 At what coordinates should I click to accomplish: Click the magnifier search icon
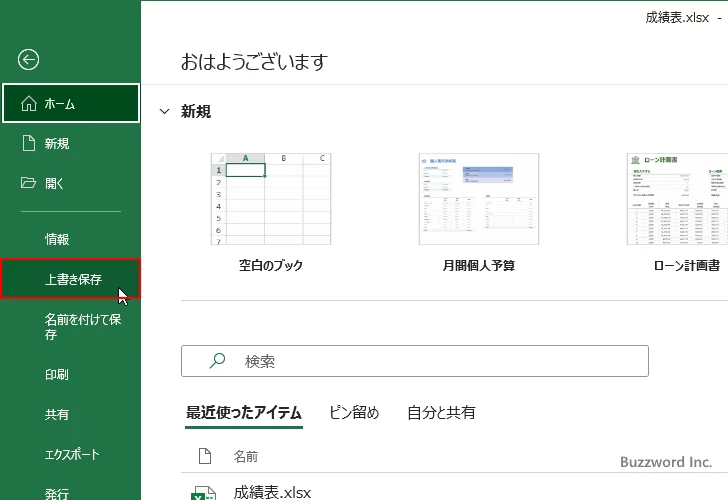(x=215, y=361)
